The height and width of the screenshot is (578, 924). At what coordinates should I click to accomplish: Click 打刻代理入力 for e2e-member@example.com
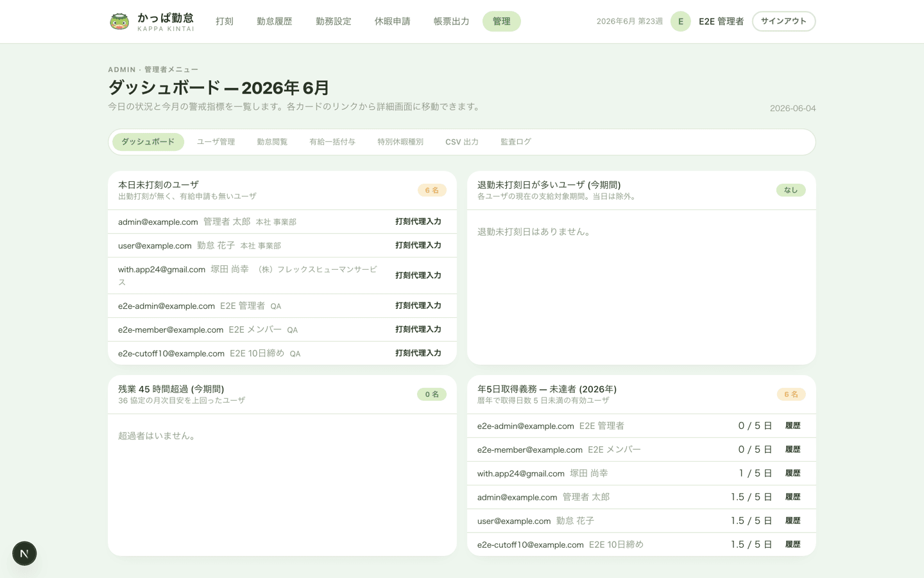(418, 329)
